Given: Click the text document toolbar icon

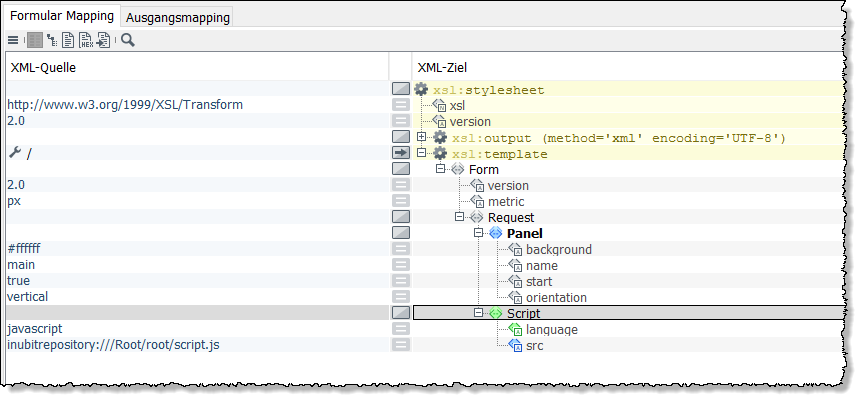Looking at the screenshot, I should pos(68,40).
